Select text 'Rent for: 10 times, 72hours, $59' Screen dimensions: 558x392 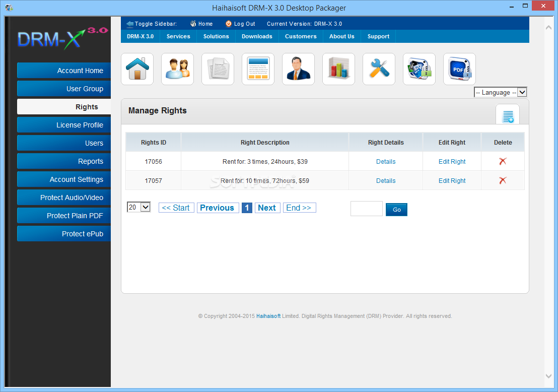(265, 181)
